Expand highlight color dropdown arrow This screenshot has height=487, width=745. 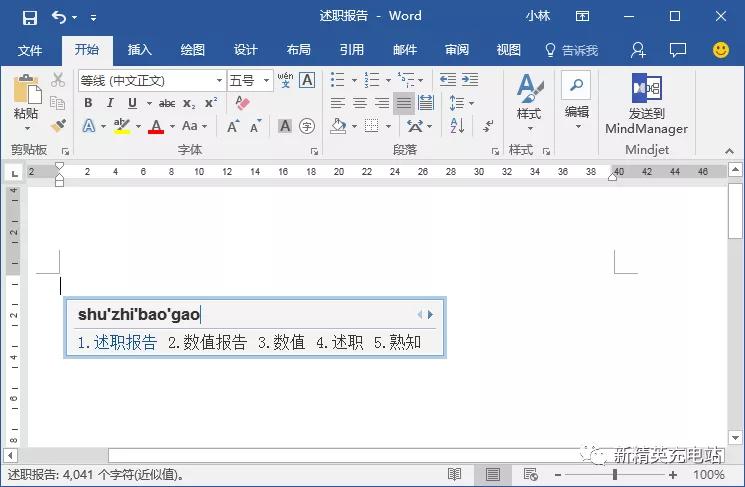(138, 126)
